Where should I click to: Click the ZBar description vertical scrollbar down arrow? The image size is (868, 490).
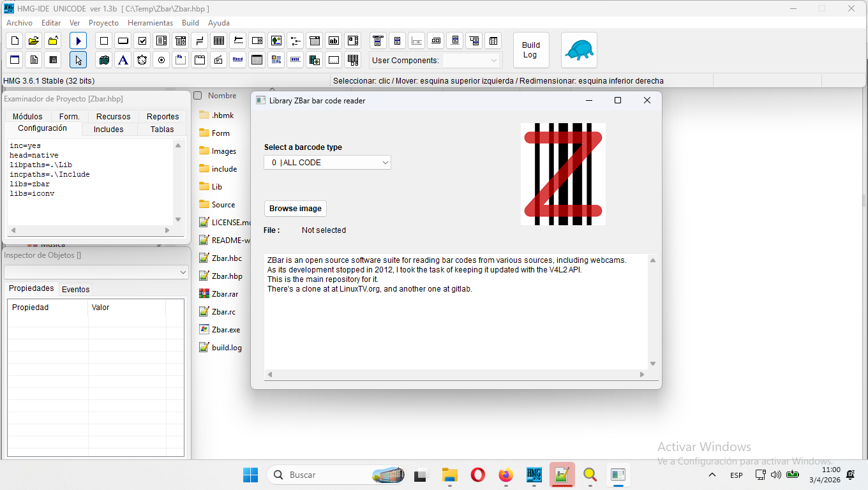click(x=652, y=364)
